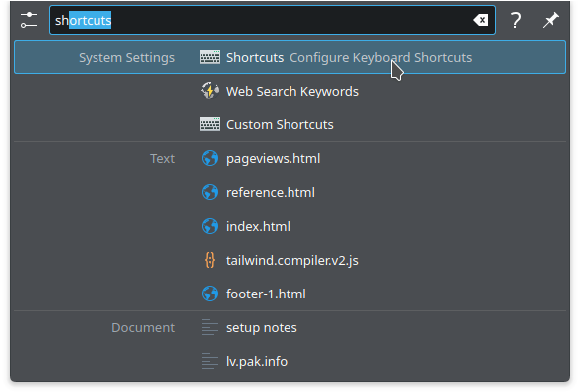Clear the search text field
The height and width of the screenshot is (392, 580).
[x=481, y=20]
